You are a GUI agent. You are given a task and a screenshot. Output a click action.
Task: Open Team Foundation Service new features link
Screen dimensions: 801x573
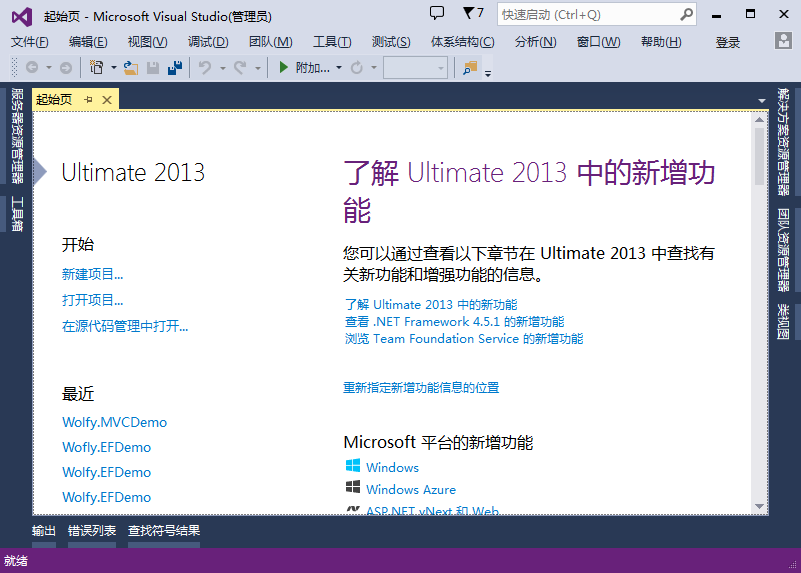pos(464,339)
